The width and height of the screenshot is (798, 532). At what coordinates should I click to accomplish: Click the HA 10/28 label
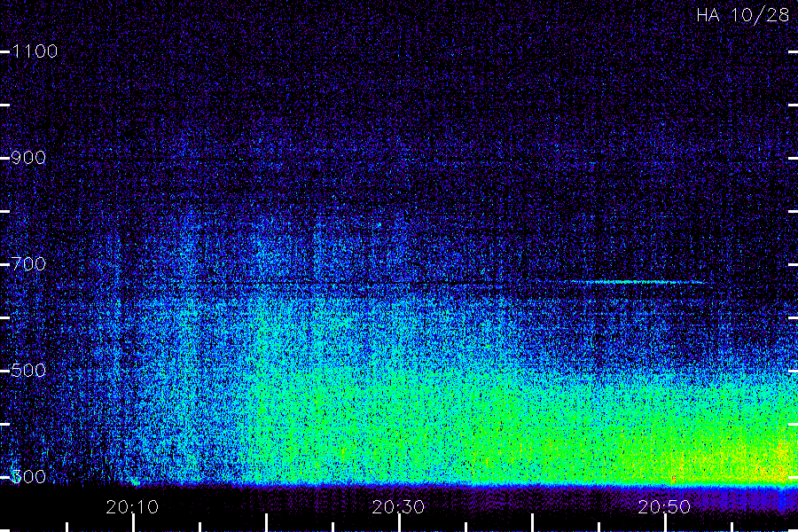pos(742,15)
